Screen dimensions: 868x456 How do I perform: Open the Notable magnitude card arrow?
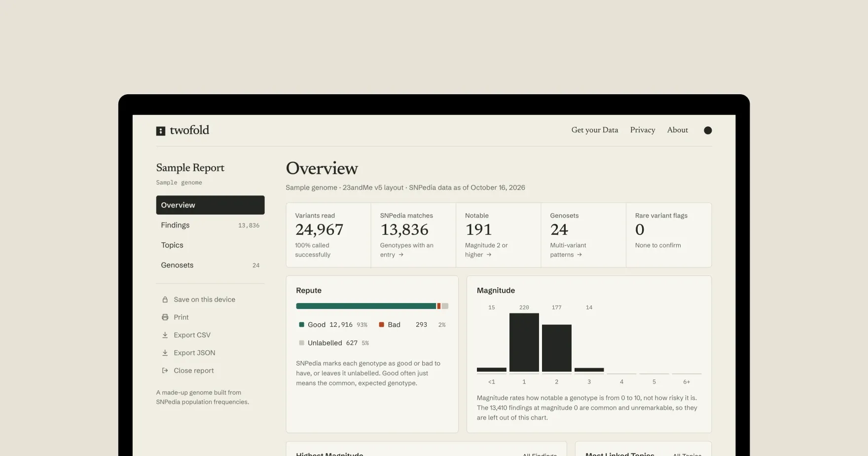pyautogui.click(x=489, y=255)
